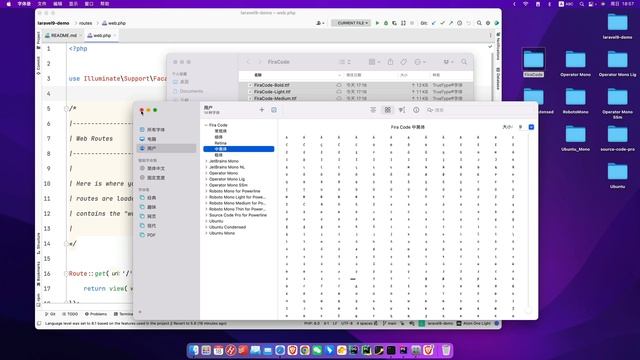Select Ubuntu in the font list

coord(216,221)
